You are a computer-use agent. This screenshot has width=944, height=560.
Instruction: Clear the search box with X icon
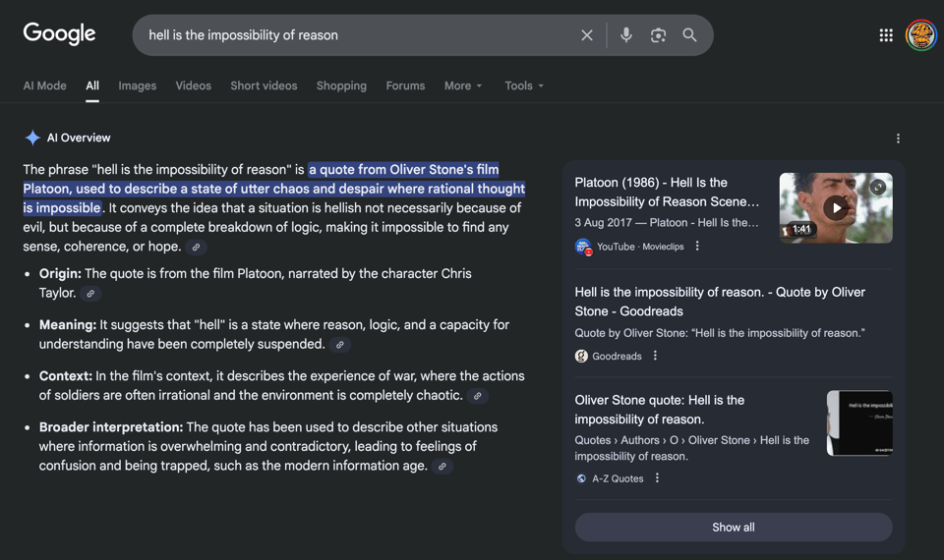(587, 35)
